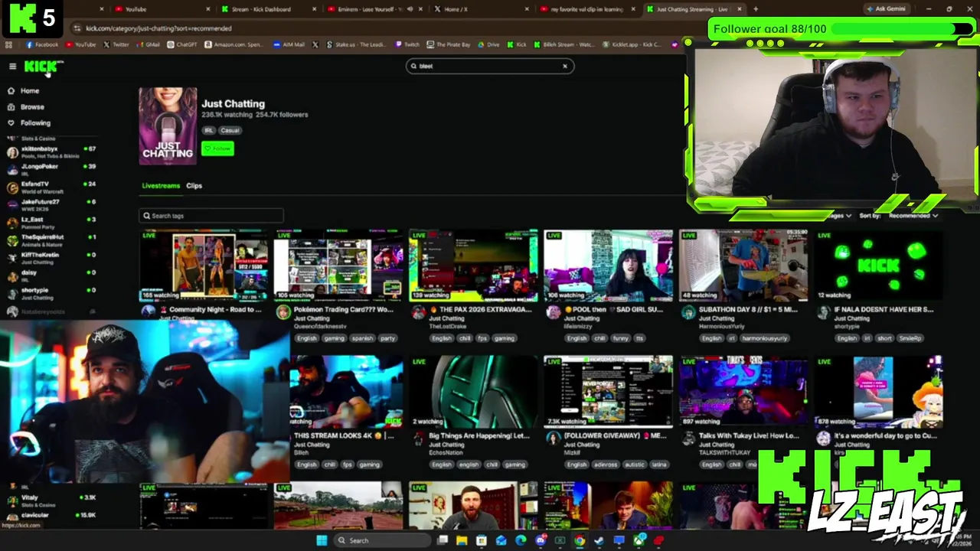Click the SUBATHON DAY 8 title link
This screenshot has width=980, height=551.
749,310
